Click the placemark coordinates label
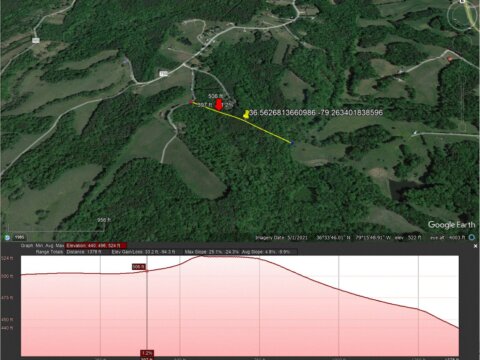The width and height of the screenshot is (480, 360). pyautogui.click(x=316, y=113)
